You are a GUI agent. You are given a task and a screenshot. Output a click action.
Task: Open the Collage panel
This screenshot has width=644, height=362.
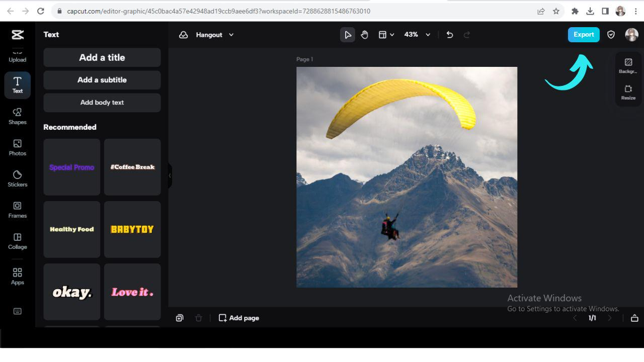[17, 241]
